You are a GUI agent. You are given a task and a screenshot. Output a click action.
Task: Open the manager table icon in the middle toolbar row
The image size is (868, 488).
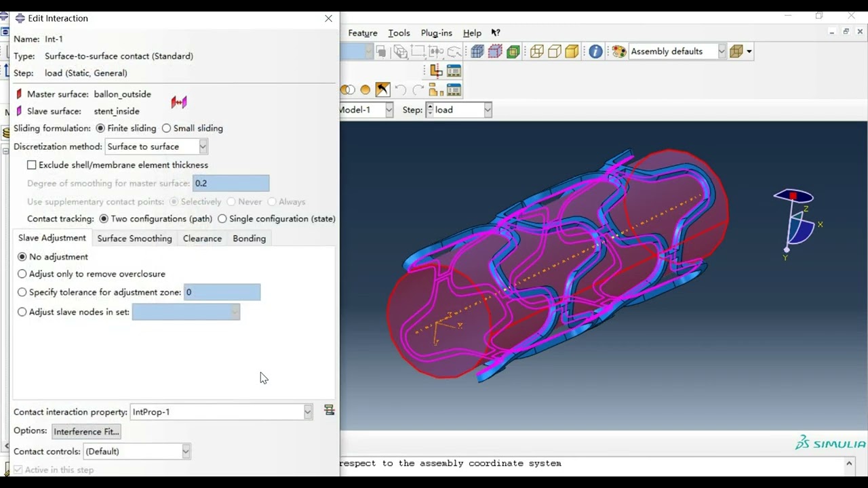[454, 70]
